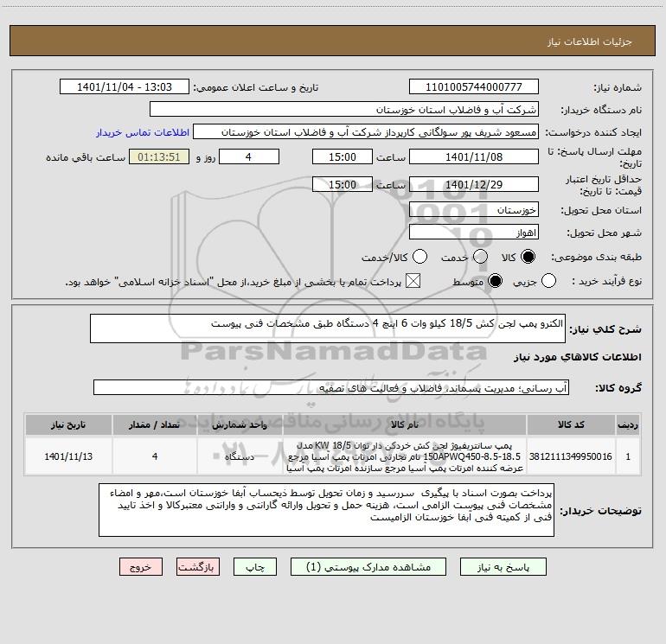Open مشاهده مدارک پیوستی (1) attachments

(368, 567)
